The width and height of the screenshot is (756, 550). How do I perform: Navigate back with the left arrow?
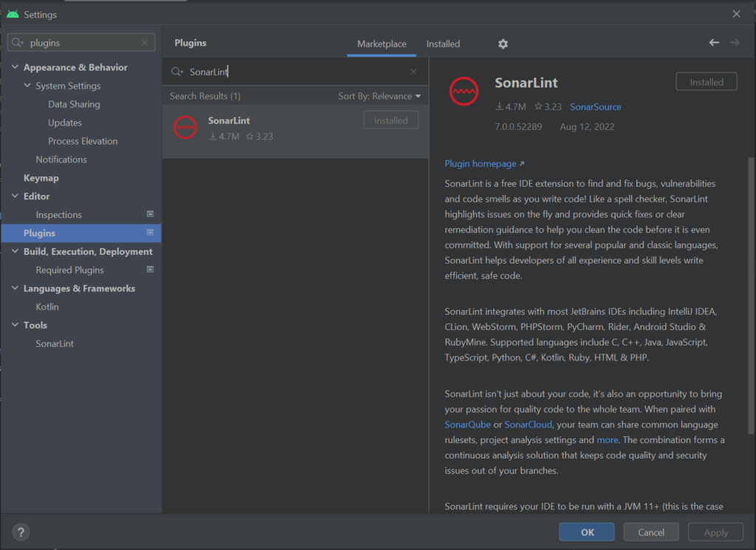[x=714, y=43]
